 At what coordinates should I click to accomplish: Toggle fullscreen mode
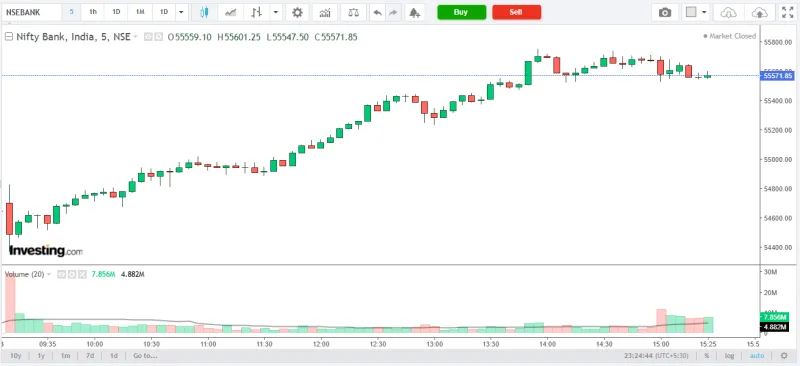point(787,12)
